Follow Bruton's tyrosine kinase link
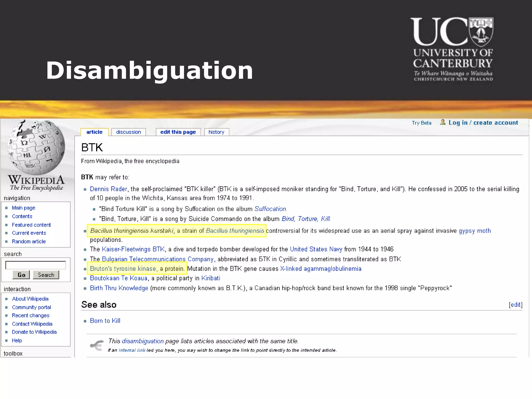This screenshot has width=532, height=399. click(123, 269)
